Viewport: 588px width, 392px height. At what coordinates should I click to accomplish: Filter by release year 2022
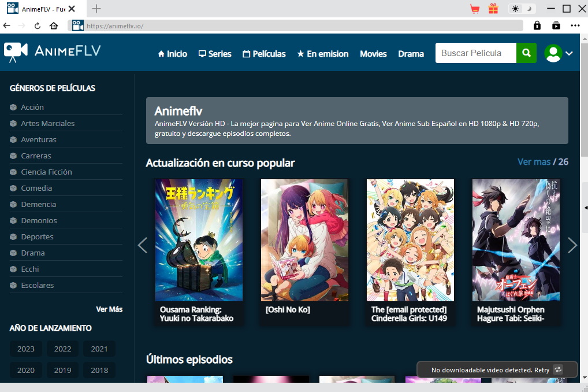[x=62, y=349]
